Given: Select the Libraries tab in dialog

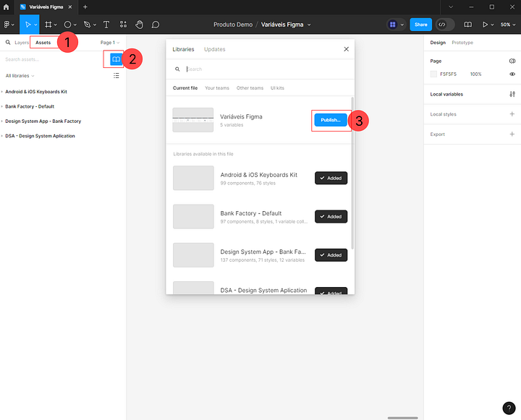Looking at the screenshot, I should coord(183,49).
